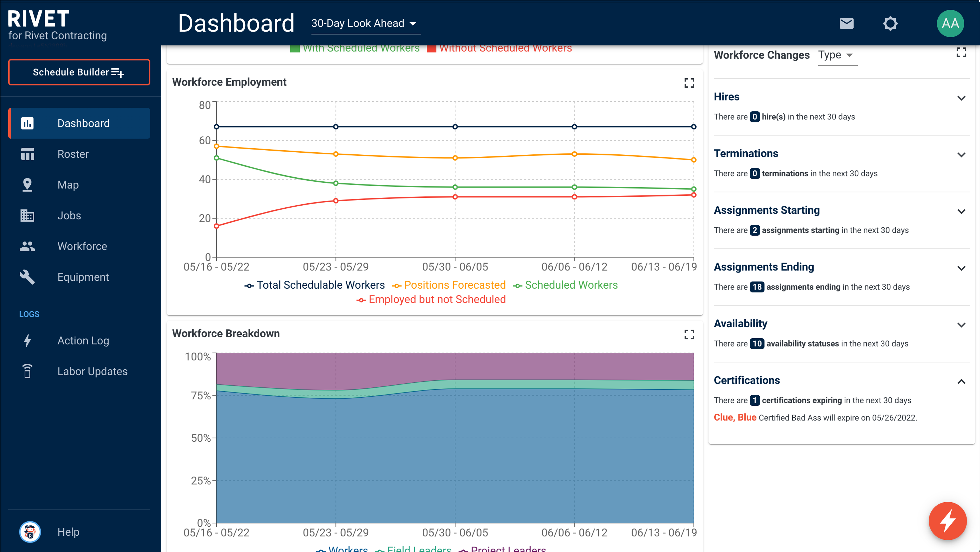The width and height of the screenshot is (980, 552).
Task: Open the messages mail icon
Action: [846, 24]
